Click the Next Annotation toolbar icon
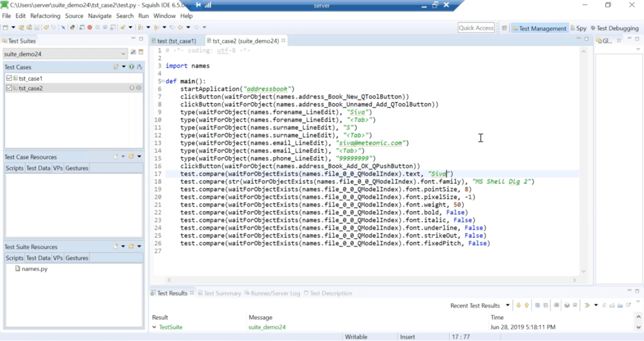This screenshot has height=341, width=644. (140, 28)
